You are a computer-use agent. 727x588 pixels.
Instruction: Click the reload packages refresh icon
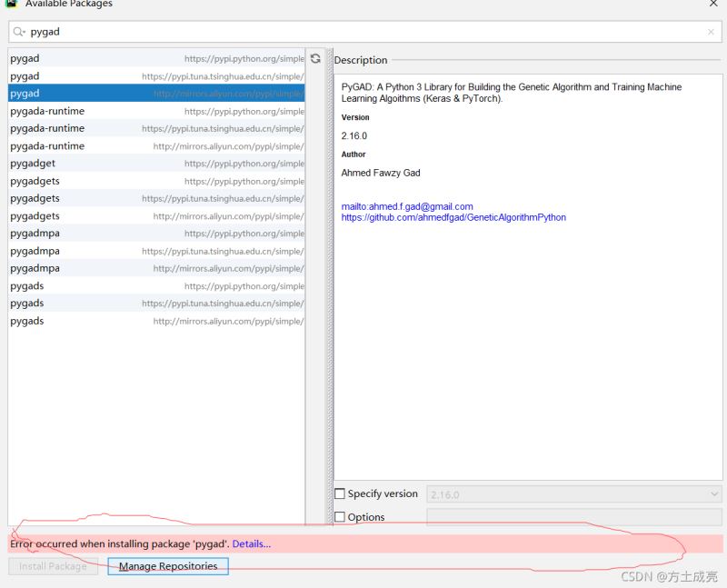tap(315, 58)
